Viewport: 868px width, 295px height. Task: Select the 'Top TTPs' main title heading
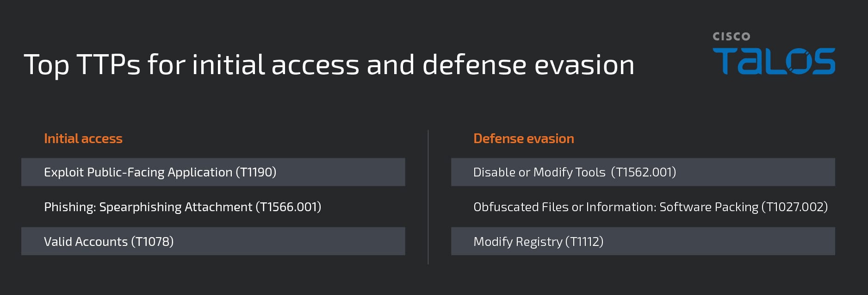coord(329,64)
